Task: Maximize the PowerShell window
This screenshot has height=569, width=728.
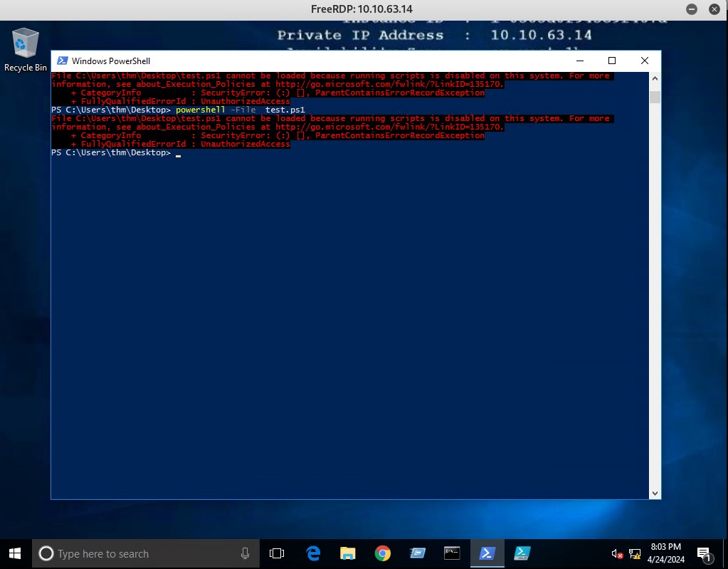Action: click(x=611, y=61)
